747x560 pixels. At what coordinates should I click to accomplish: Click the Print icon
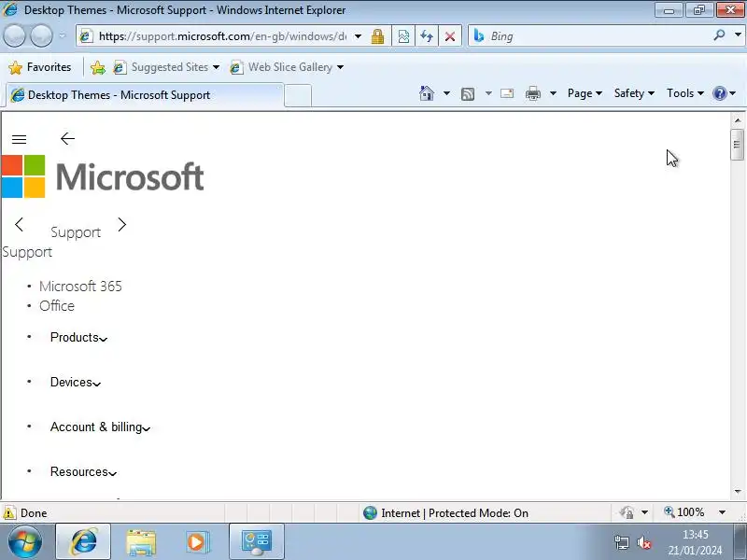[532, 93]
